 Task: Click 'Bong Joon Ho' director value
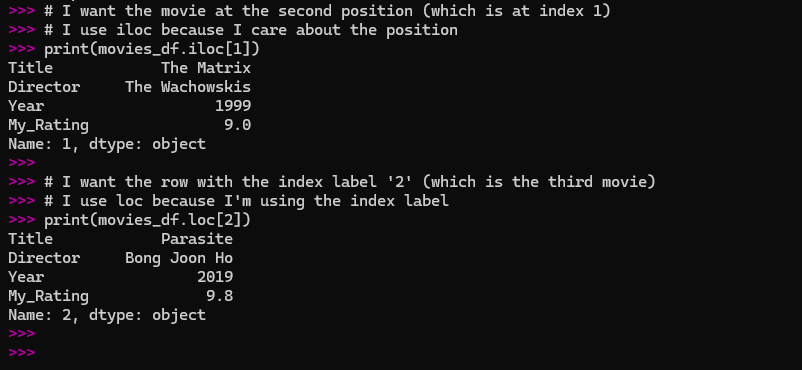(x=179, y=258)
